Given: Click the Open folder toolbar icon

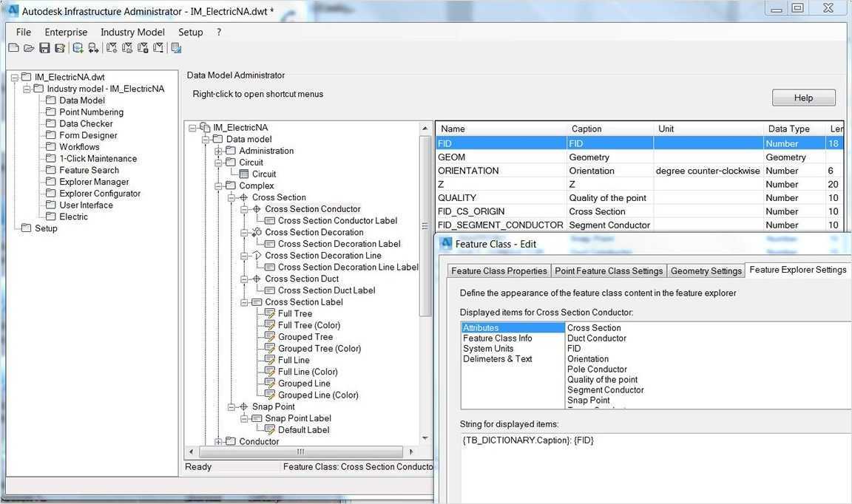Looking at the screenshot, I should [29, 48].
